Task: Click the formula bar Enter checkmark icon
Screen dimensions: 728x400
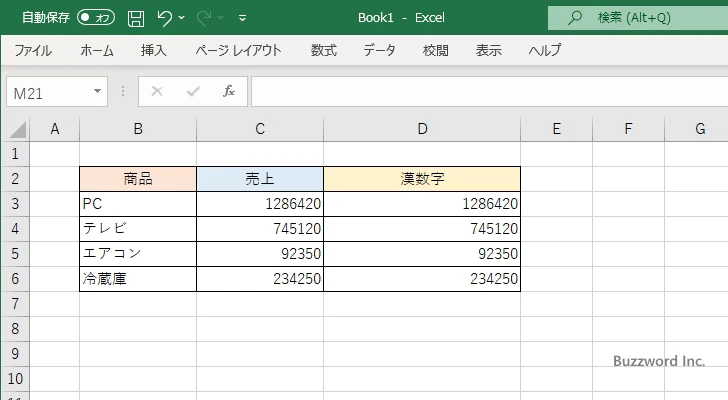Action: [193, 91]
